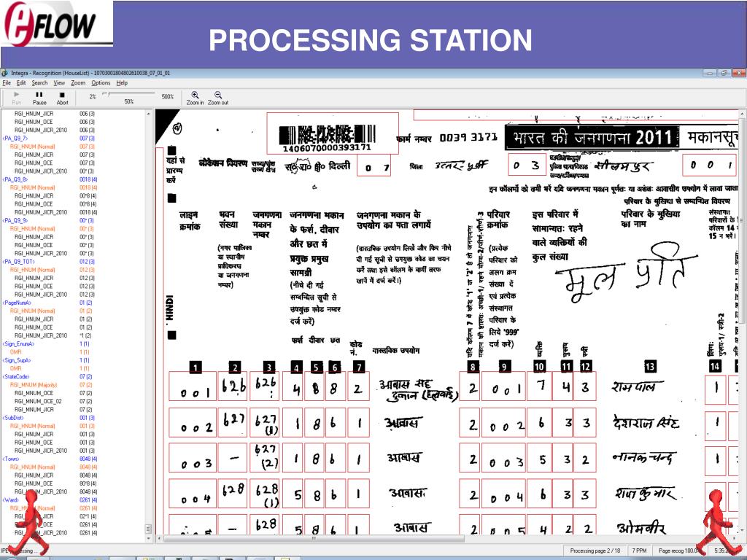Click the tree panel scroll-up arrow

pyautogui.click(x=148, y=114)
